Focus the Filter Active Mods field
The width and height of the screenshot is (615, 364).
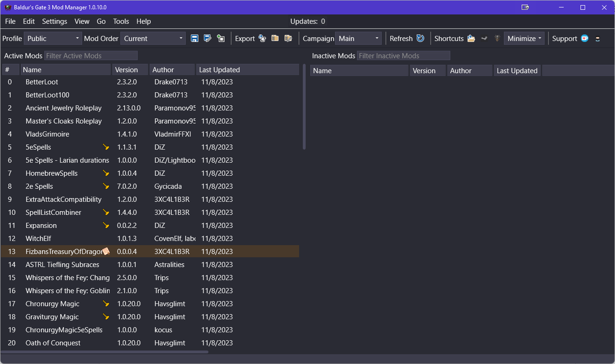point(91,55)
